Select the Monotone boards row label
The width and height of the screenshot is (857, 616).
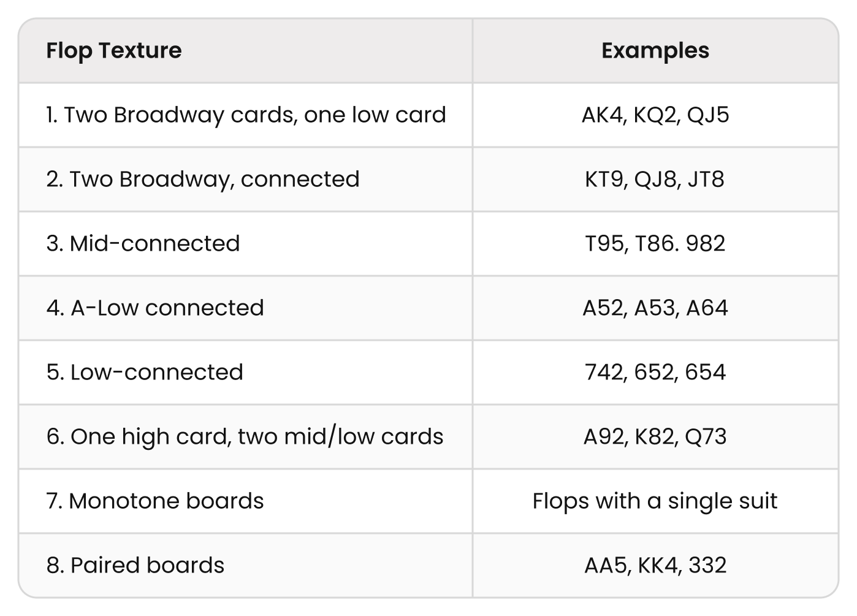[x=155, y=501]
